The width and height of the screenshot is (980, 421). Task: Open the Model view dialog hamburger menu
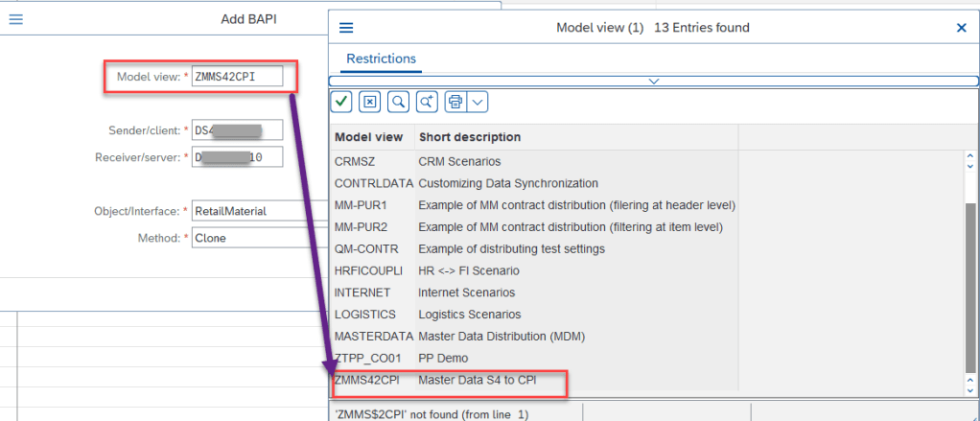coord(346,28)
